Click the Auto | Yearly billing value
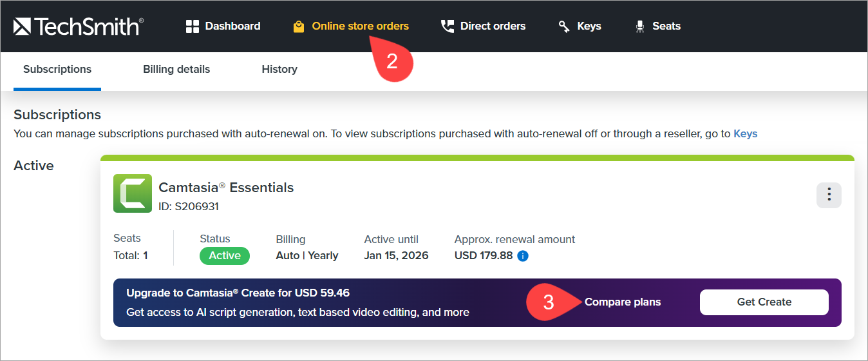The height and width of the screenshot is (361, 868). pos(307,255)
